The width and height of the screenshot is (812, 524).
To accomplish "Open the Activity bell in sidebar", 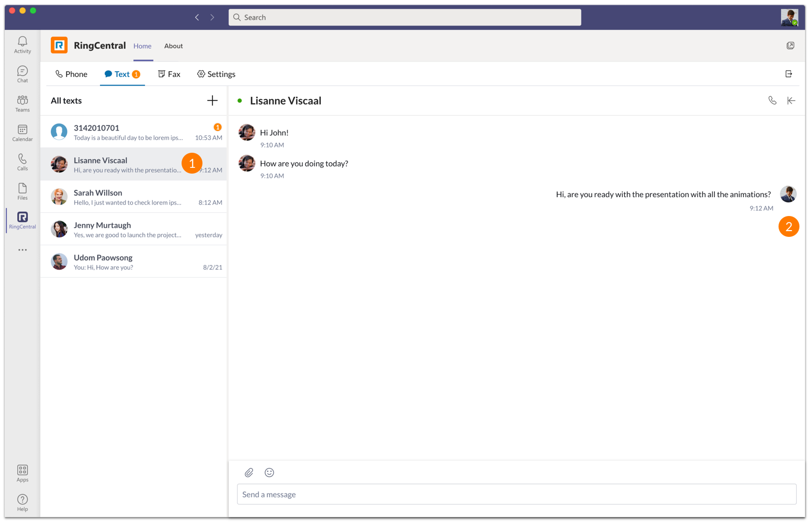I will coord(22,44).
